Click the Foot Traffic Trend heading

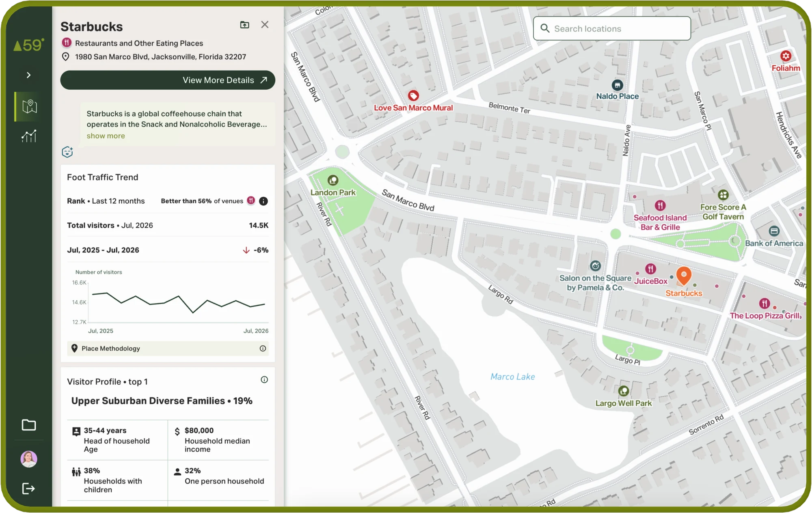coord(102,177)
